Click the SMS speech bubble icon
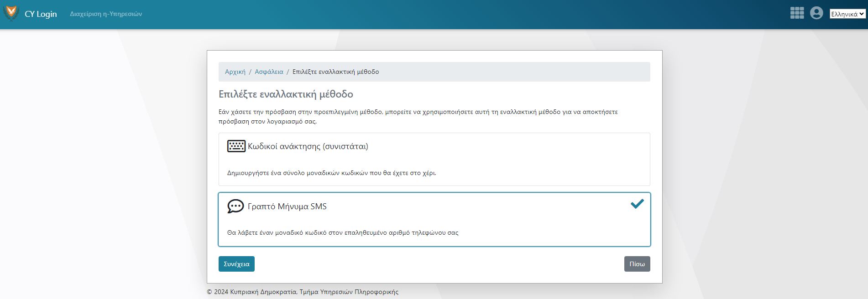Viewport: 868px width, 299px height. pyautogui.click(x=235, y=206)
